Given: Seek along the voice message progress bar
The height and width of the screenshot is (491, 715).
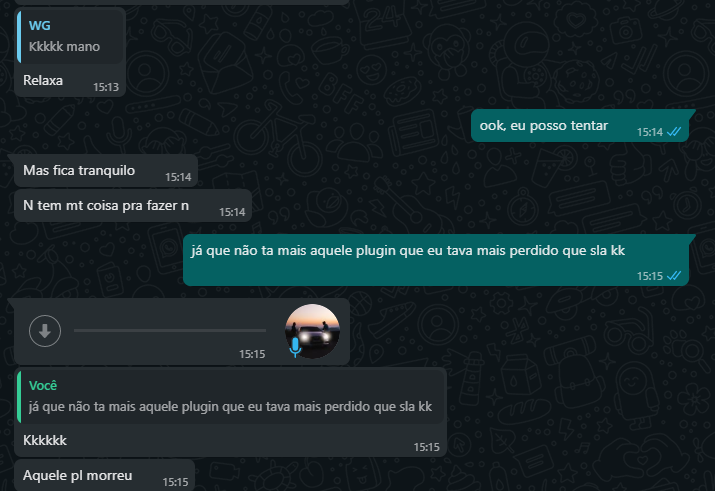Looking at the screenshot, I should pos(170,331).
